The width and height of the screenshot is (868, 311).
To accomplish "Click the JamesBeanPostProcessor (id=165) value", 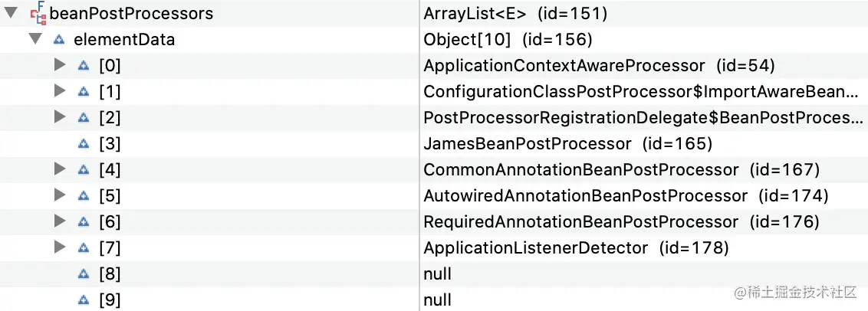I will click(567, 144).
